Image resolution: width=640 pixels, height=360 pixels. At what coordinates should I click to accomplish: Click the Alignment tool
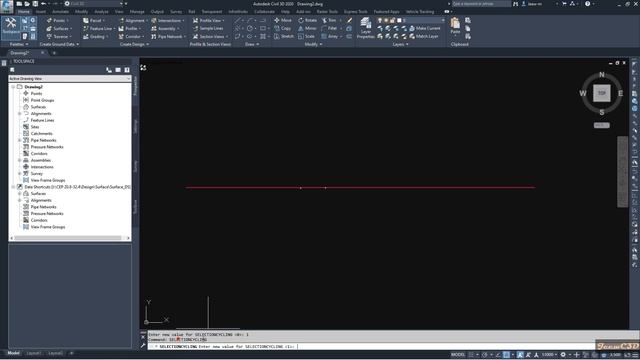[x=133, y=20]
